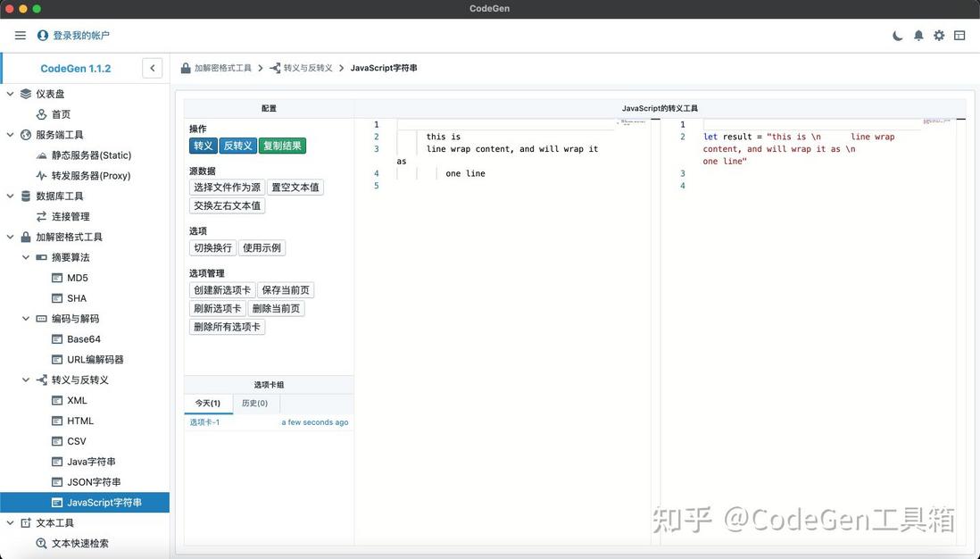Click the HTML item icon

[57, 421]
